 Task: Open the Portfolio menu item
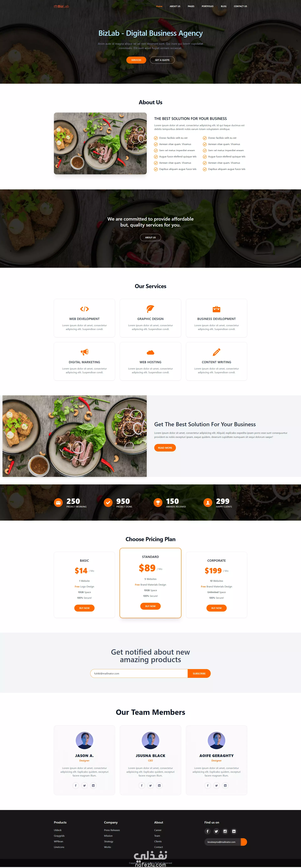point(208,6)
